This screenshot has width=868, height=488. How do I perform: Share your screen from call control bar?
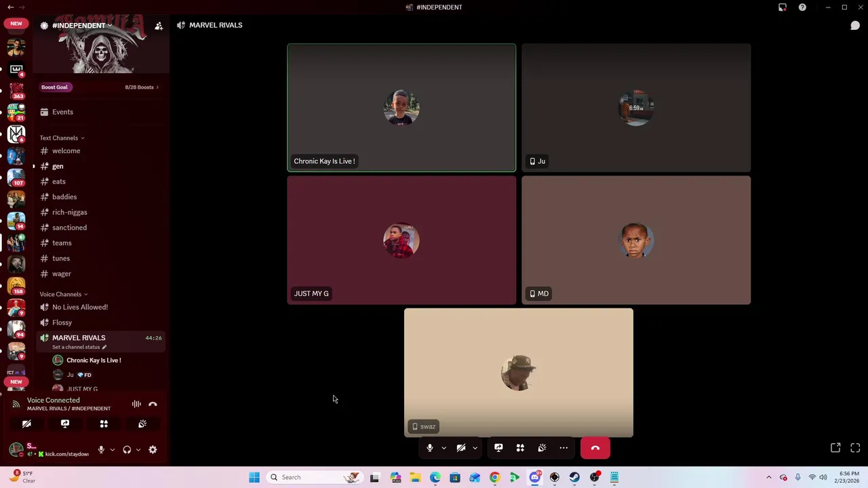498,448
